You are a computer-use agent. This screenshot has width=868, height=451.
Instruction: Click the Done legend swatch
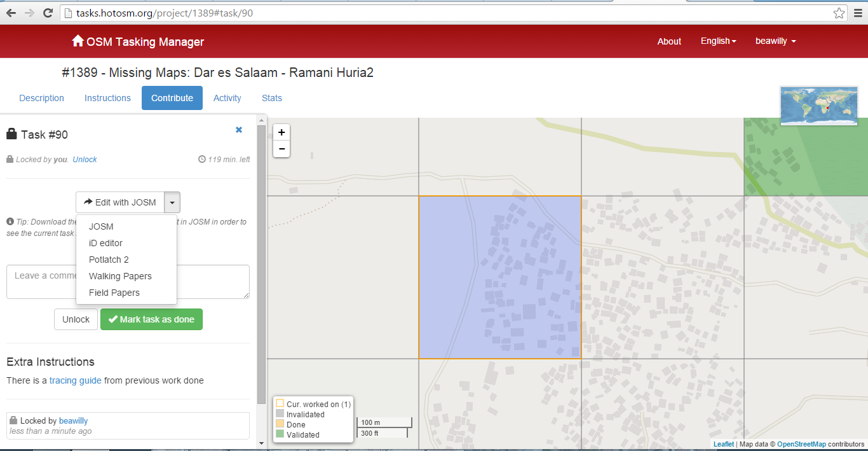pyautogui.click(x=280, y=424)
